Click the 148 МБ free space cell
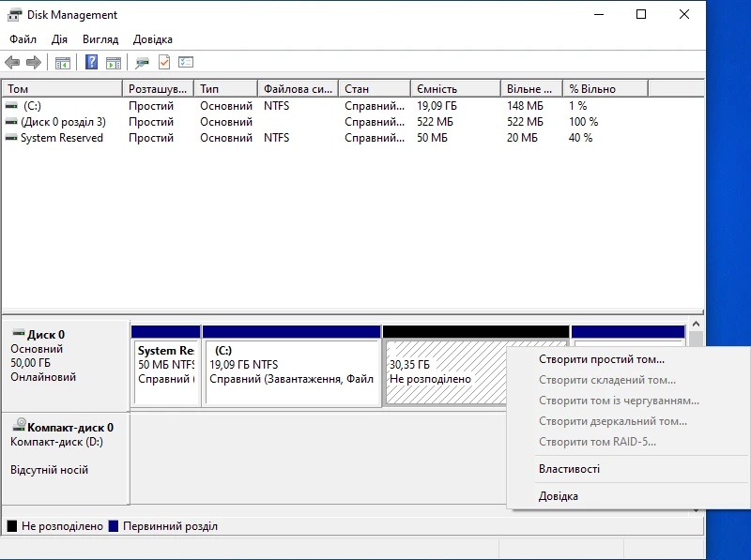Image resolution: width=751 pixels, height=560 pixels. [x=525, y=106]
